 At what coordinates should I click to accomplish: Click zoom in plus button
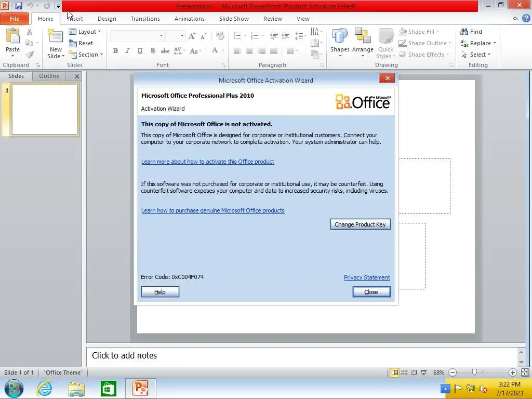(512, 373)
